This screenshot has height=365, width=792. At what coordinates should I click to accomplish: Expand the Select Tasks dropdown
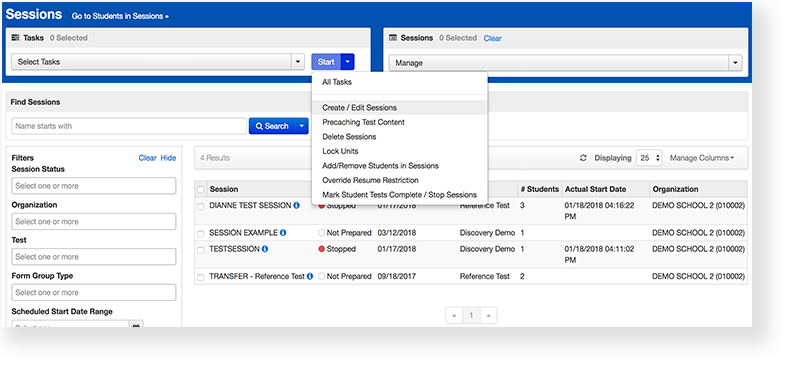[158, 62]
